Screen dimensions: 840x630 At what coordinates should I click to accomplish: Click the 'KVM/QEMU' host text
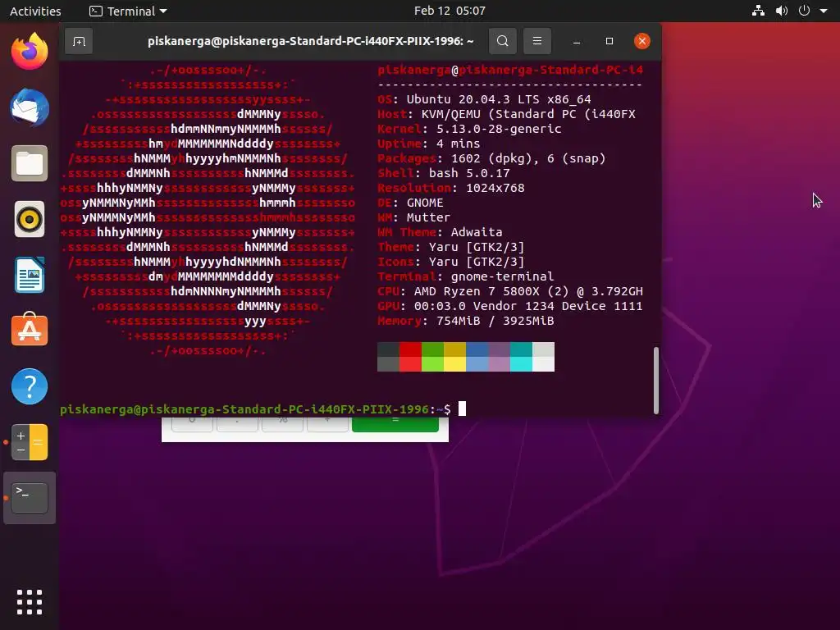click(x=450, y=114)
